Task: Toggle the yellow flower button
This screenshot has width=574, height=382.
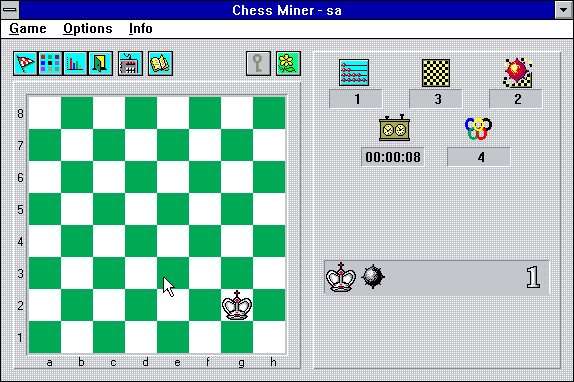Action: pyautogui.click(x=288, y=64)
